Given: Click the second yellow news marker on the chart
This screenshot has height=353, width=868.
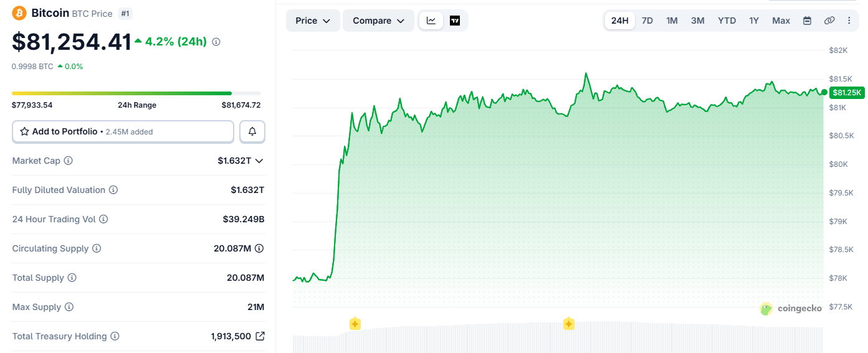Looking at the screenshot, I should [568, 324].
